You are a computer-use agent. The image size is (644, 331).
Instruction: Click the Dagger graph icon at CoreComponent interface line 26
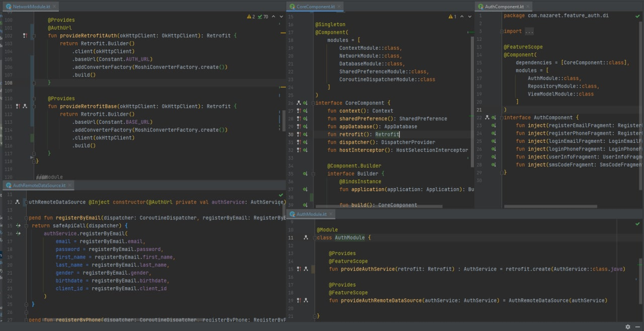point(299,103)
